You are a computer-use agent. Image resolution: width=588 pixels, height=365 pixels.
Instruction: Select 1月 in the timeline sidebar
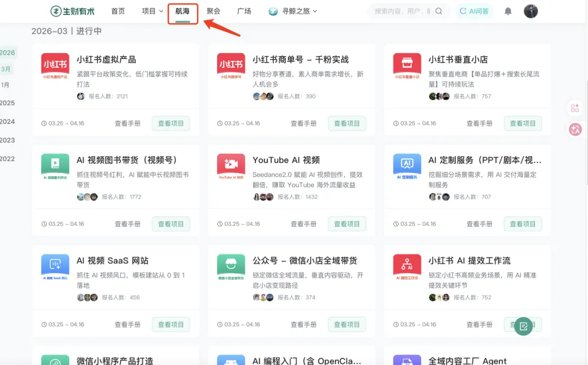[5, 85]
